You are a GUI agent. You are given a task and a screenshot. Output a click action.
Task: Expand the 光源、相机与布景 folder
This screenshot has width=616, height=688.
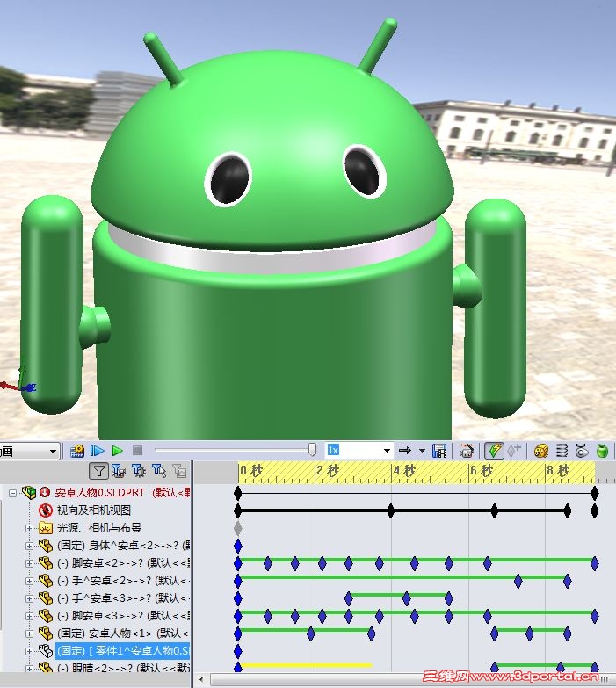(29, 528)
